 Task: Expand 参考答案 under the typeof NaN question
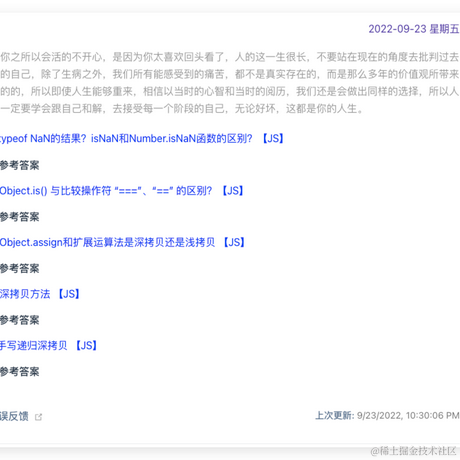[x=20, y=165]
